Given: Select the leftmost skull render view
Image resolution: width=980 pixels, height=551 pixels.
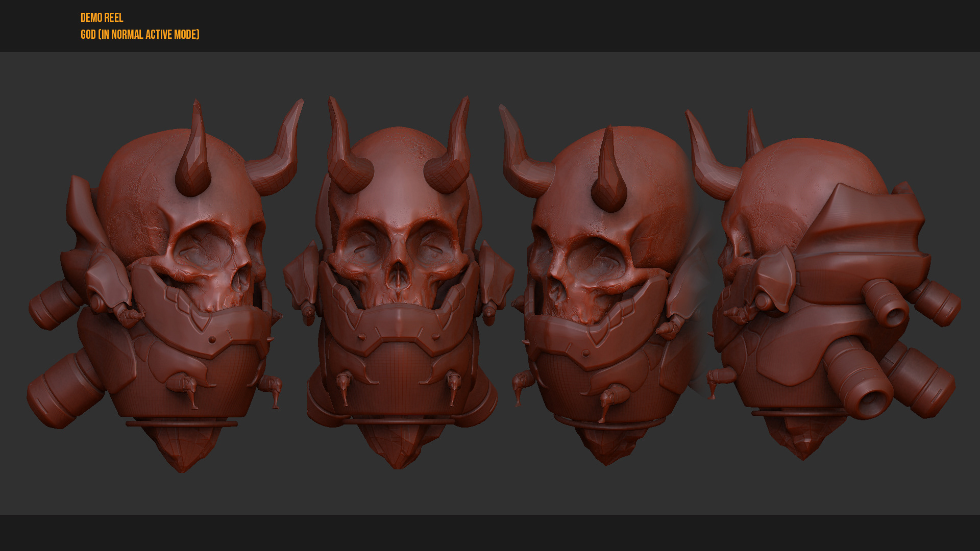Looking at the screenshot, I should pyautogui.click(x=165, y=286).
